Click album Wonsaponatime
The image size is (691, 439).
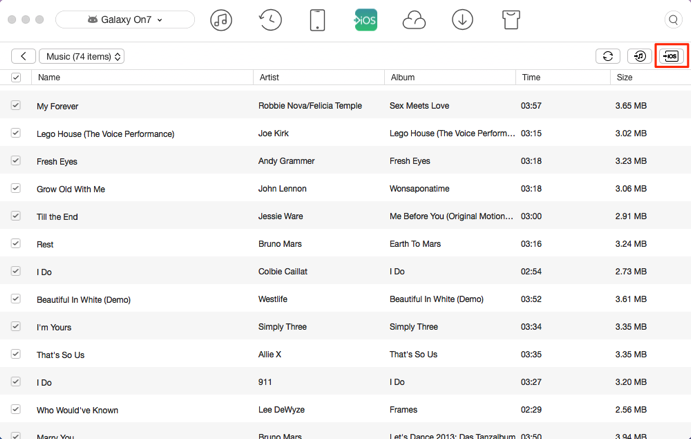[419, 189]
